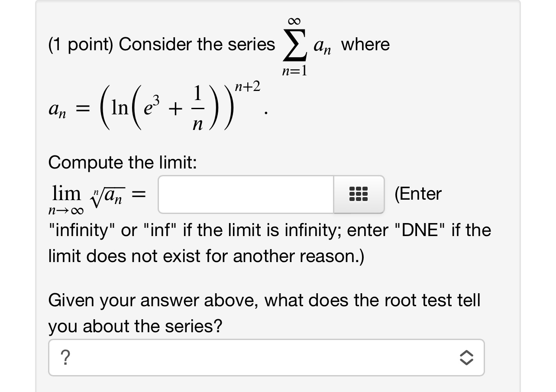Screen dimensions: 556x392
Task: Click the bordered answer entry area for root test
Action: point(266,357)
